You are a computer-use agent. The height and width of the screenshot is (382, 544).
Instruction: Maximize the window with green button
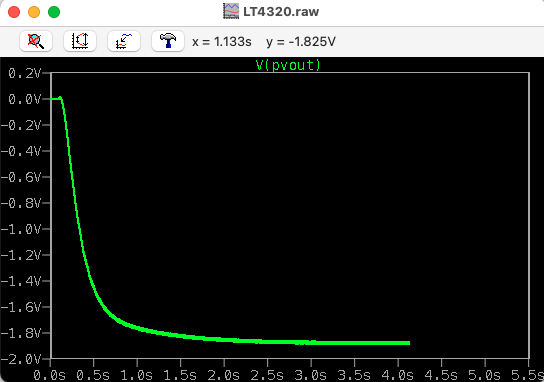coord(54,12)
